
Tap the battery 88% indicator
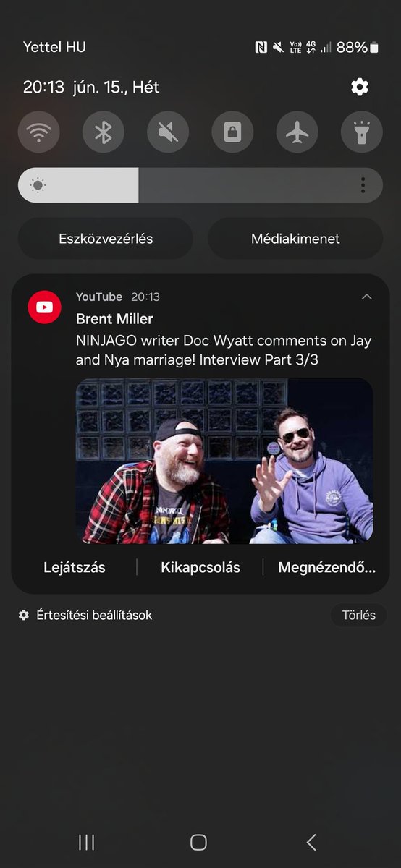[358, 48]
